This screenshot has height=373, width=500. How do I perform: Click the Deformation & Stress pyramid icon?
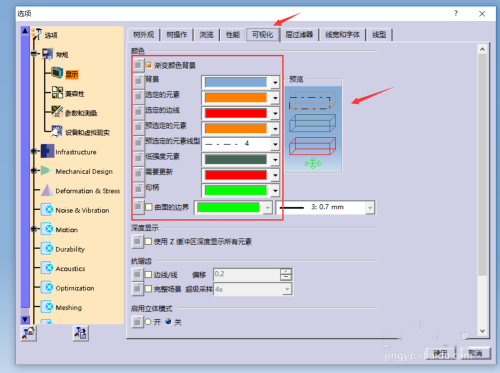(x=47, y=190)
